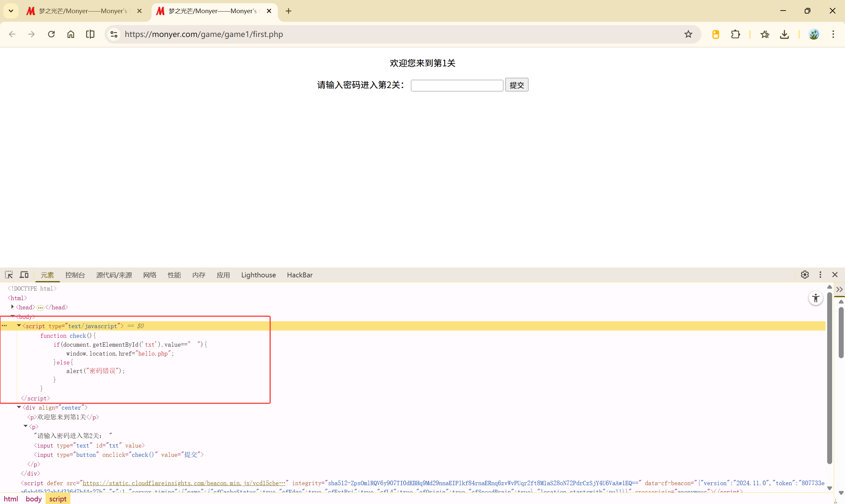Toggle split view reading icon
845x504 pixels.
tap(90, 34)
